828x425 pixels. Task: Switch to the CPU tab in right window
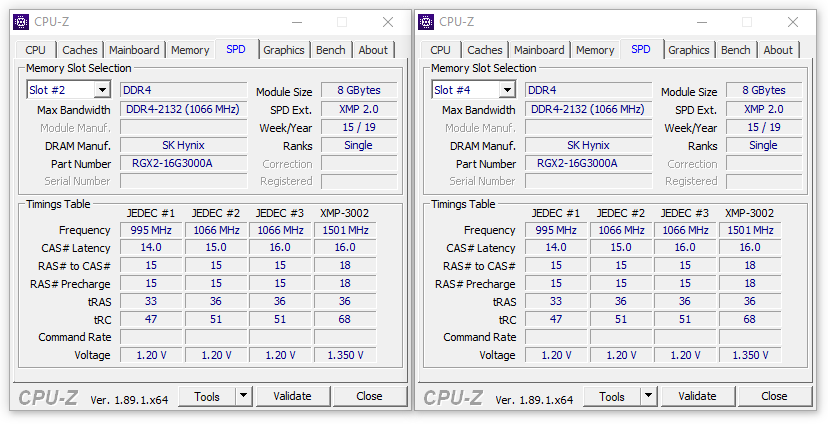[440, 50]
